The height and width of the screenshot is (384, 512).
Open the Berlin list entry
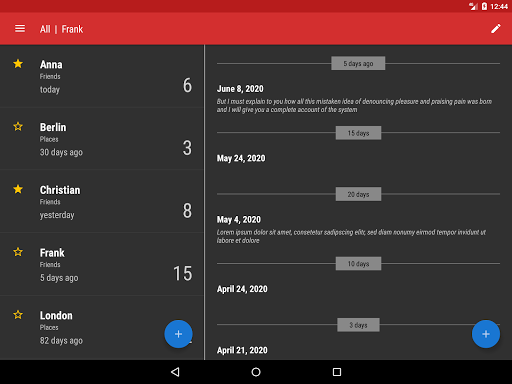[102, 139]
